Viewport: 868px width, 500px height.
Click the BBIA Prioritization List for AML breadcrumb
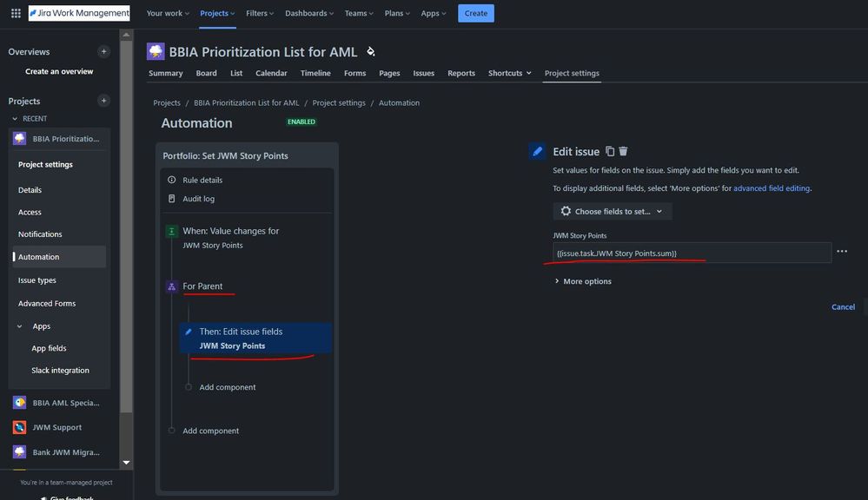tap(247, 103)
